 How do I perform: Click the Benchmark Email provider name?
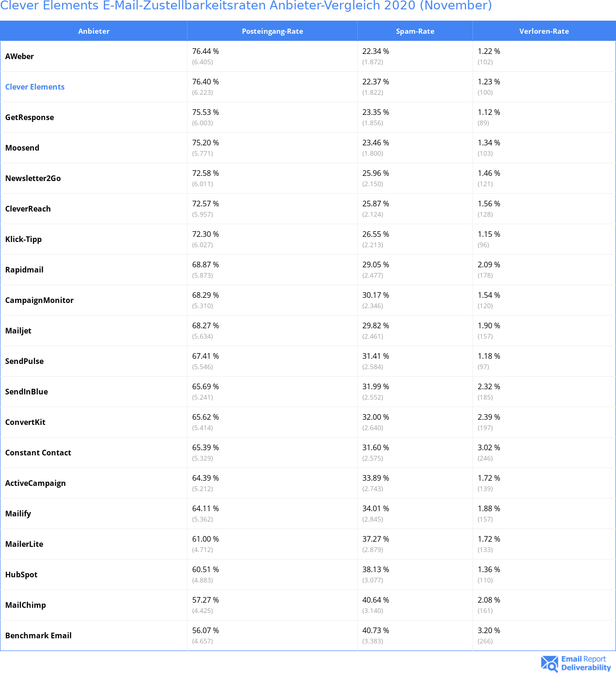[38, 635]
